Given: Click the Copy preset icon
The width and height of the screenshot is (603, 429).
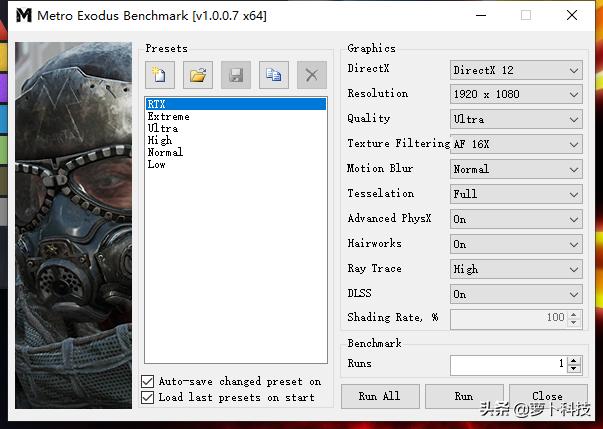Looking at the screenshot, I should click(274, 75).
